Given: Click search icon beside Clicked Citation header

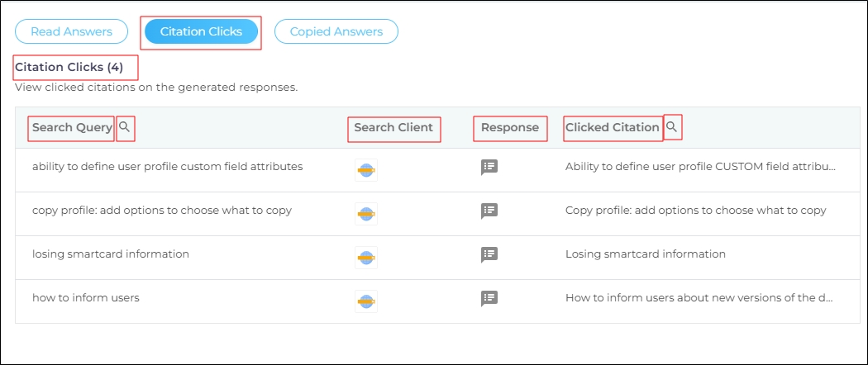Looking at the screenshot, I should [672, 127].
